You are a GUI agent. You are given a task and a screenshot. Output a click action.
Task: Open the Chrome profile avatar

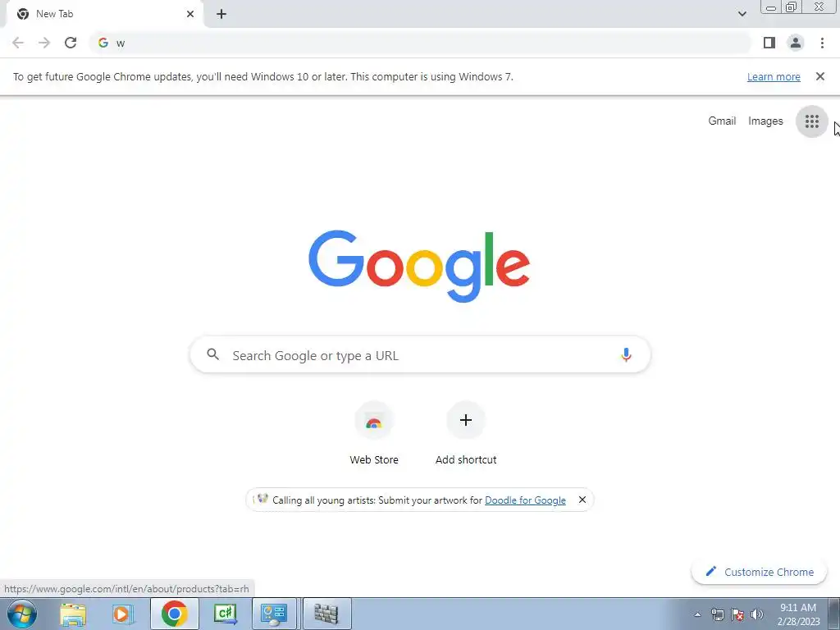click(796, 43)
